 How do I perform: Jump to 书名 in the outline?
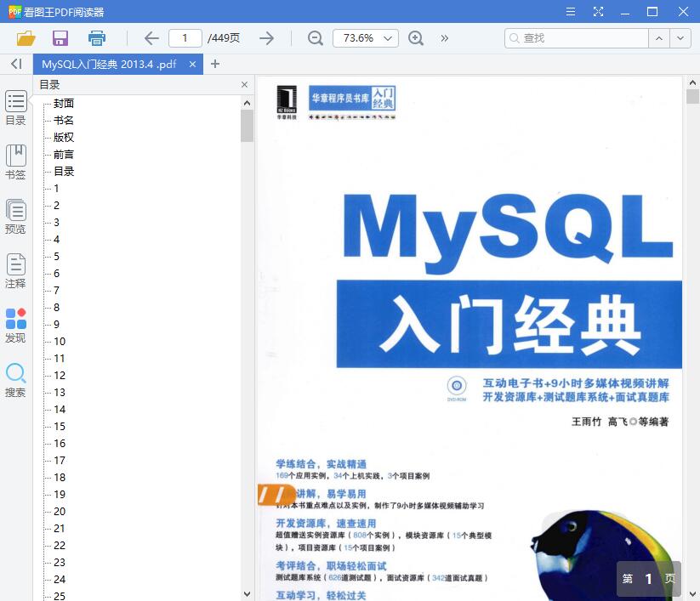click(64, 121)
